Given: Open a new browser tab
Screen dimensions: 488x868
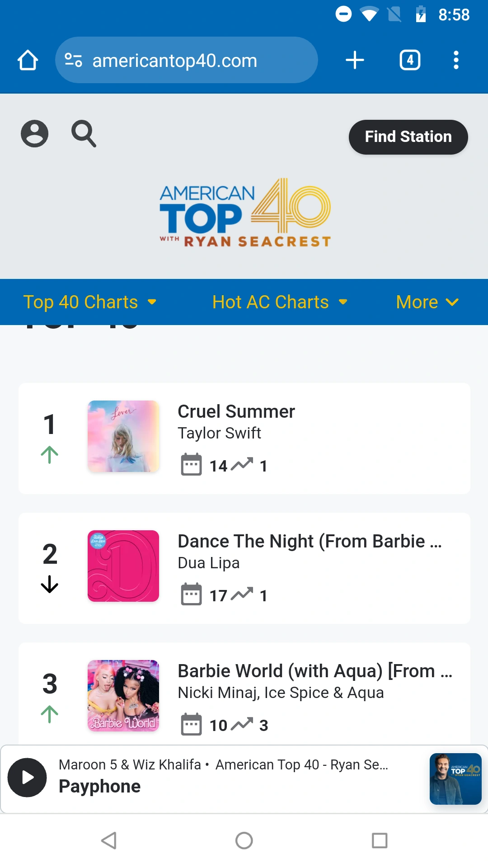Looking at the screenshot, I should pos(355,60).
